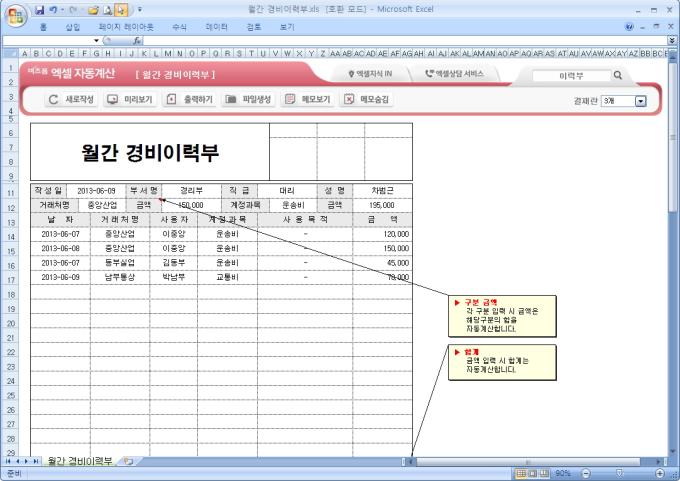680x481 pixels.
Task: Switch to Normal view in status bar
Action: coord(521,473)
